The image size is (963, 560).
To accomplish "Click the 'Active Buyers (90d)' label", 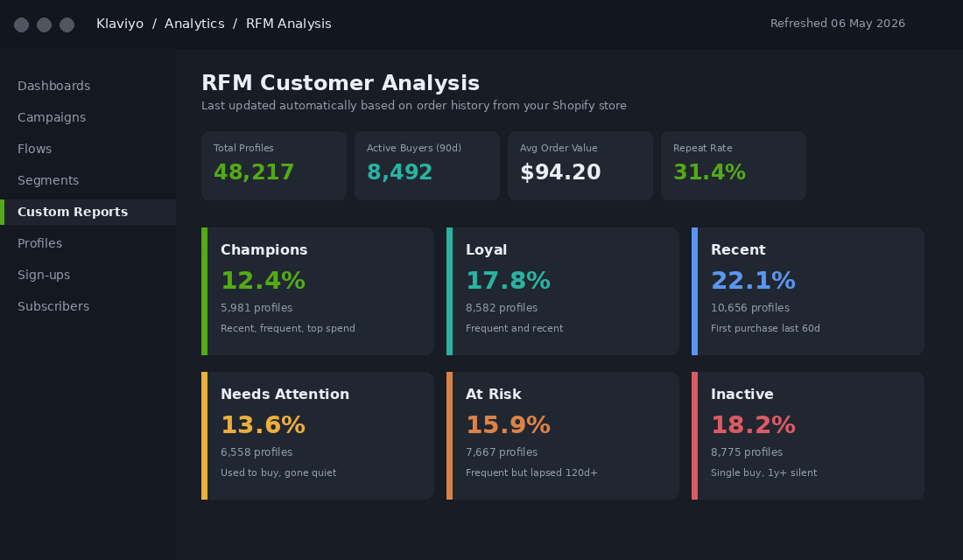I will 414,148.
